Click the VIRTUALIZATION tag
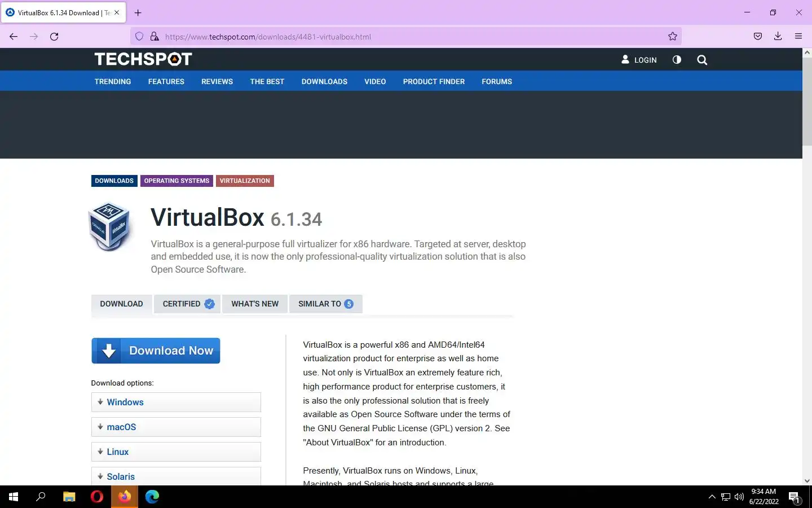Screen dimensions: 812x508 [x=245, y=181]
